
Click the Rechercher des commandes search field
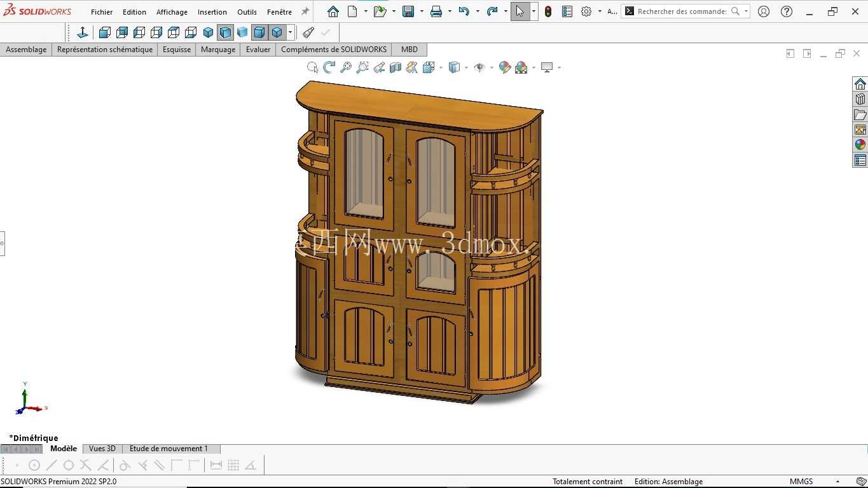click(x=682, y=11)
